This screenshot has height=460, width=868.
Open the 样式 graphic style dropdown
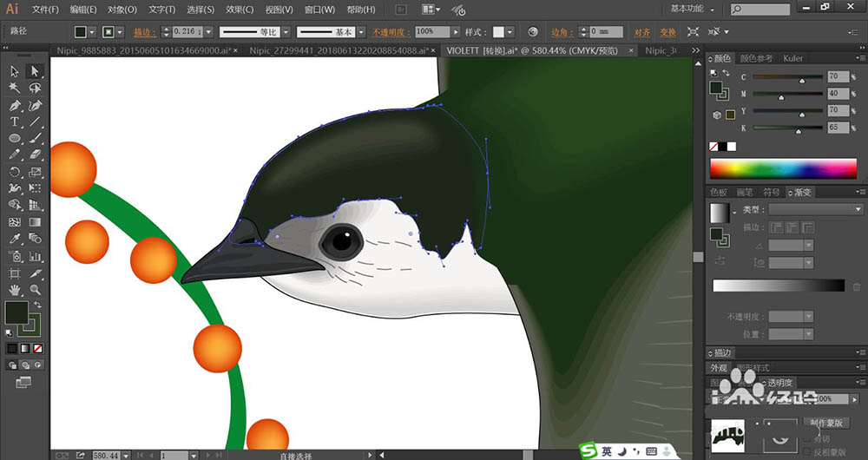coord(510,32)
